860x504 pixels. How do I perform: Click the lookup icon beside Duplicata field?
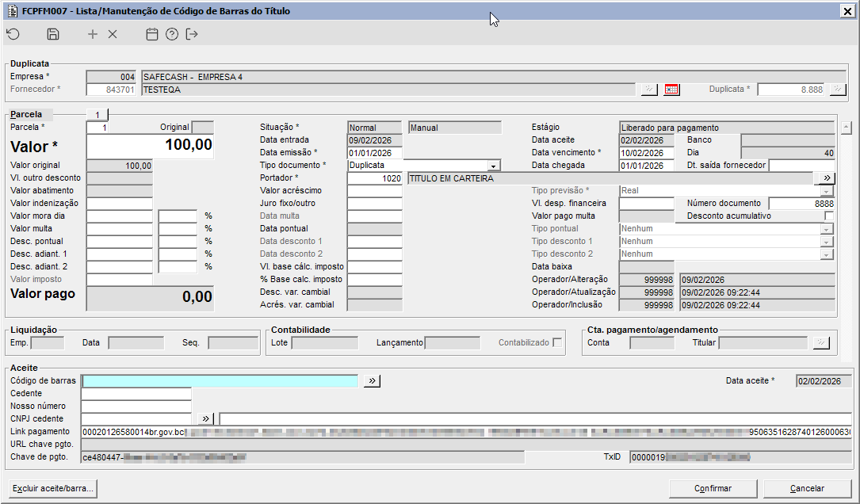tap(837, 90)
